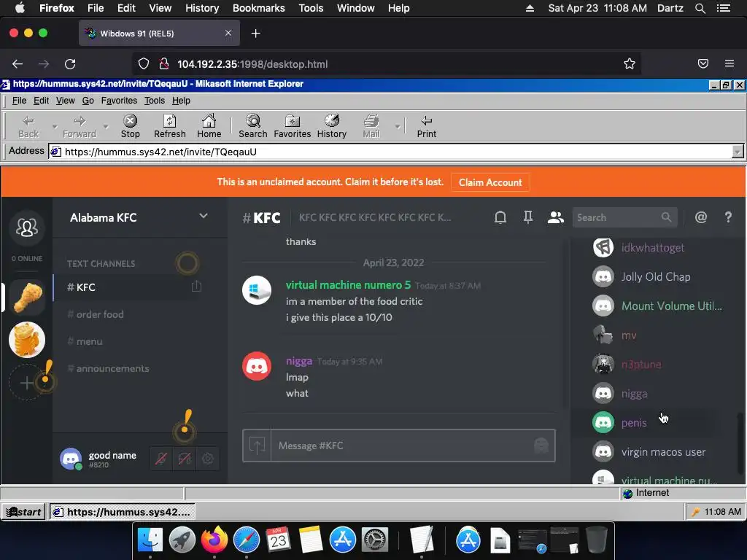The height and width of the screenshot is (560, 747).
Task: Open notification settings bell icon
Action: (x=500, y=217)
